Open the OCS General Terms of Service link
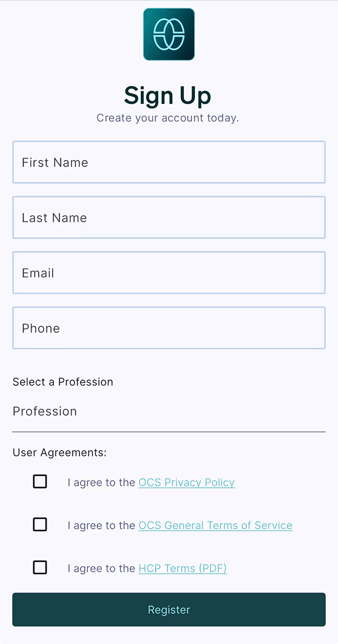The height and width of the screenshot is (644, 338). coord(215,525)
